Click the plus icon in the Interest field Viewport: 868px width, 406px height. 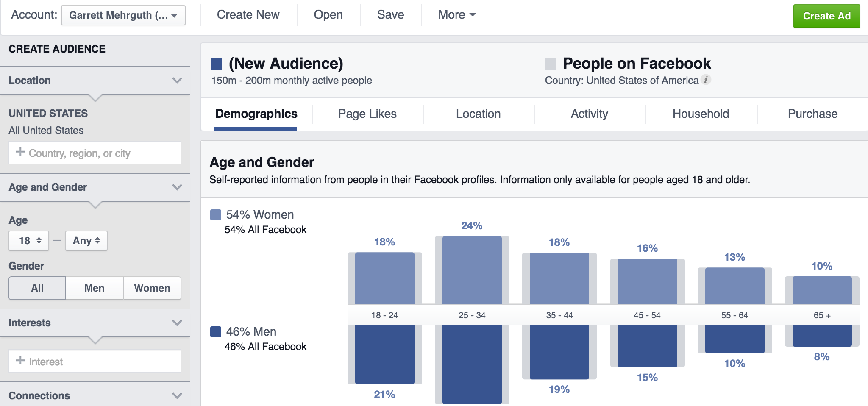(x=20, y=361)
